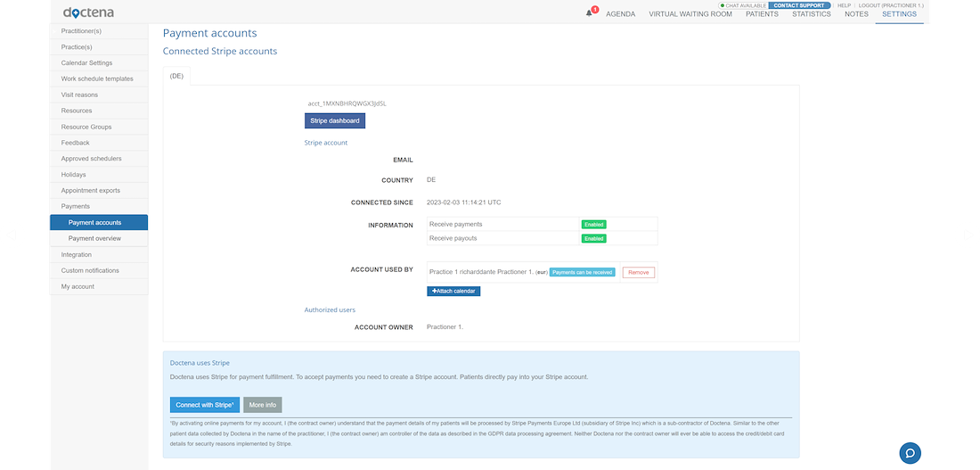Click the More info button
This screenshot has width=980, height=470.
263,405
